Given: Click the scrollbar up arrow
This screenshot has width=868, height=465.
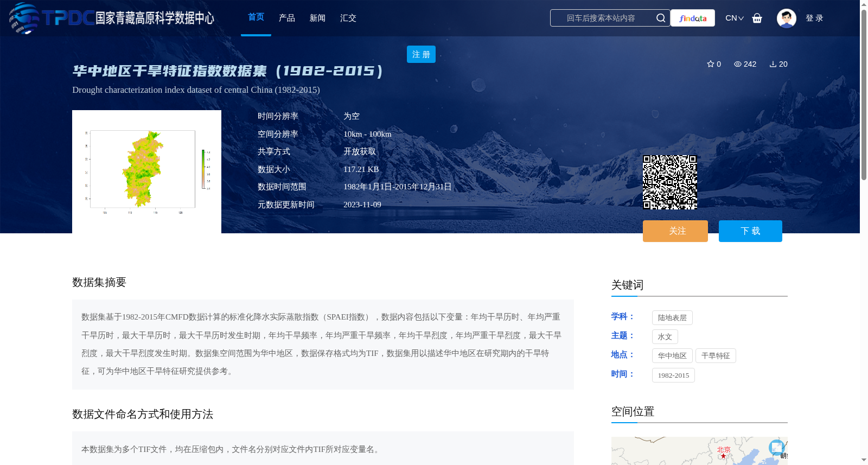Looking at the screenshot, I should click(864, 4).
